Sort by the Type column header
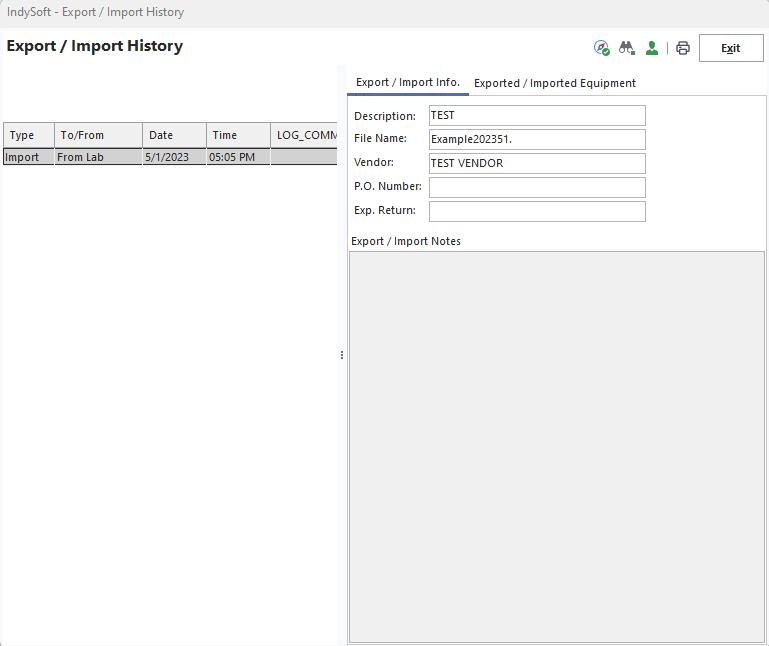Screen dimensions: 769x646 [28, 135]
